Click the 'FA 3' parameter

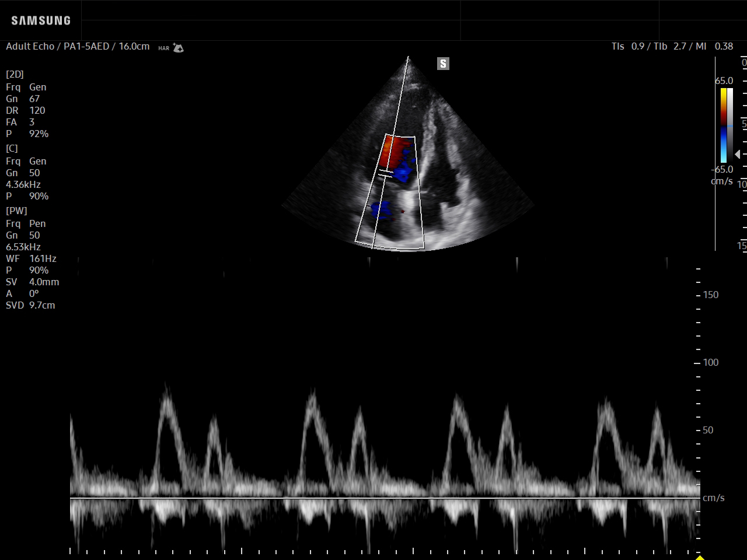(20, 122)
